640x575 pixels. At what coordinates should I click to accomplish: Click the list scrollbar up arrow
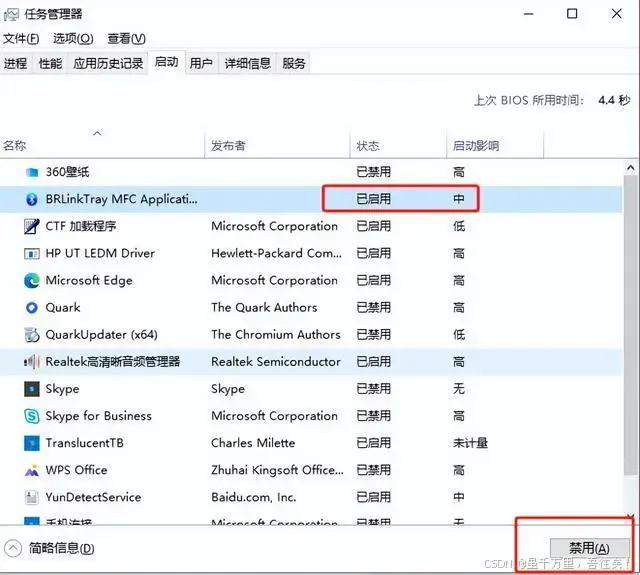[631, 168]
